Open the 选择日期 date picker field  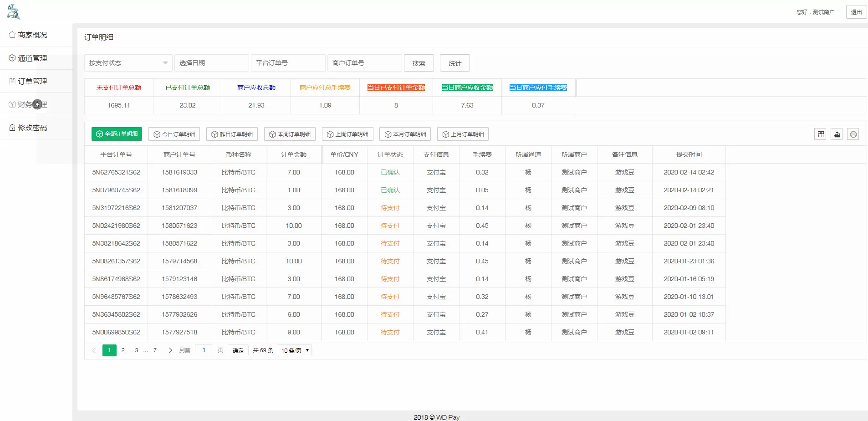211,63
